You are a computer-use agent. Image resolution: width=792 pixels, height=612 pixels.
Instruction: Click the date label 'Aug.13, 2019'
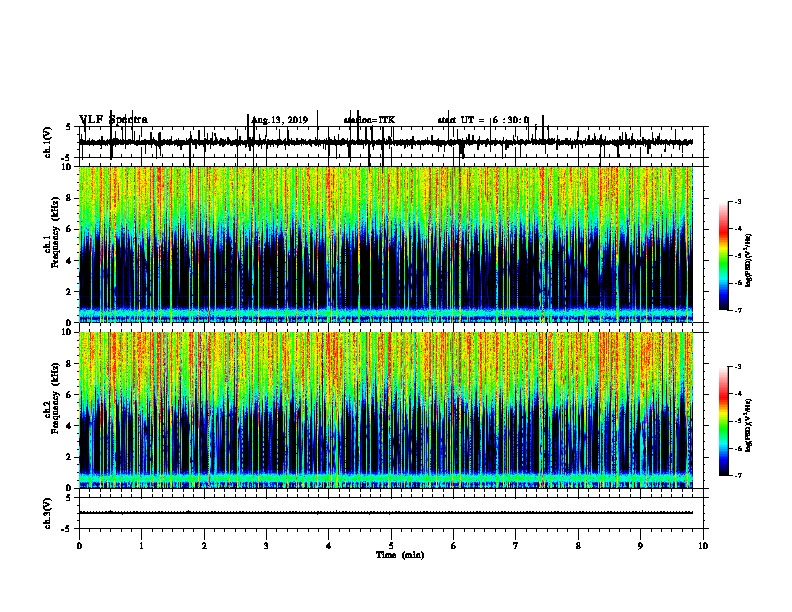pos(280,120)
